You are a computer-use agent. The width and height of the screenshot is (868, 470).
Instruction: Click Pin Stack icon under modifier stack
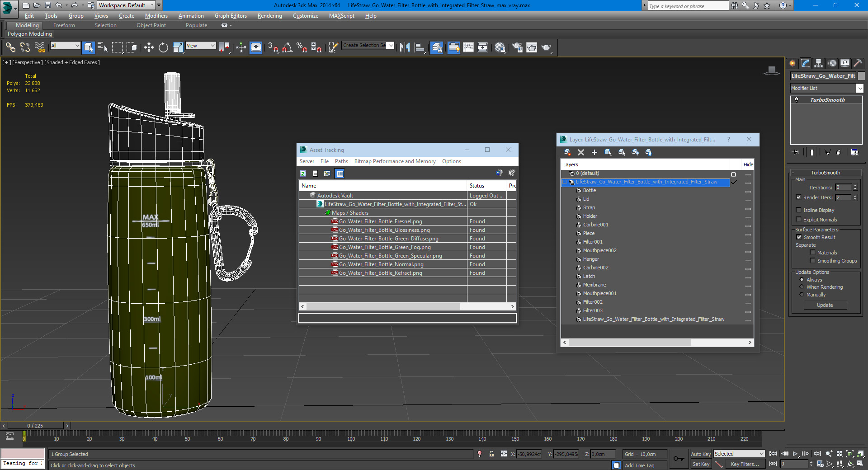click(x=796, y=152)
